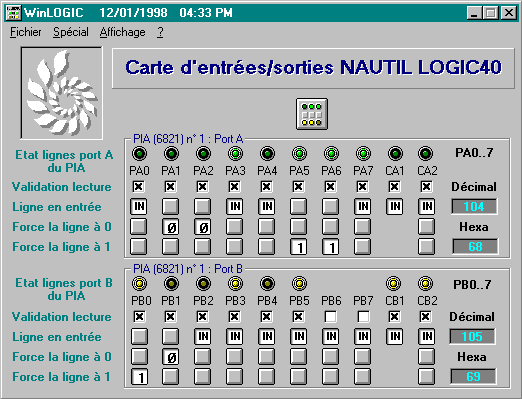522x399 pixels.
Task: Click the PIA (6821) n° 1 : Port B label
Action: coord(188,269)
